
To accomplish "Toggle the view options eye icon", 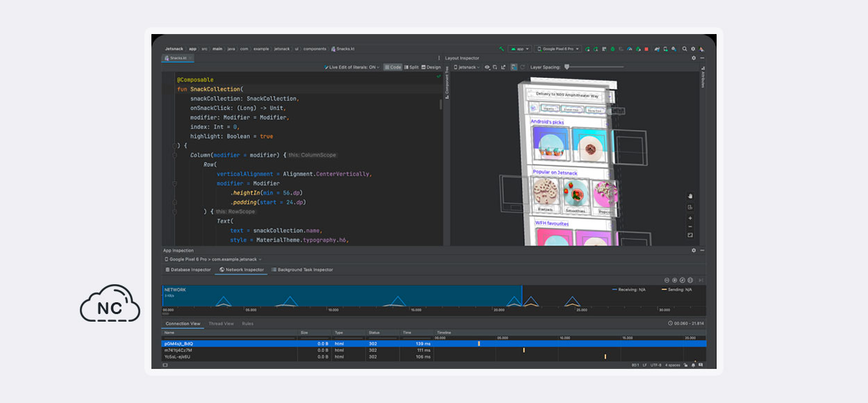I will pyautogui.click(x=487, y=67).
